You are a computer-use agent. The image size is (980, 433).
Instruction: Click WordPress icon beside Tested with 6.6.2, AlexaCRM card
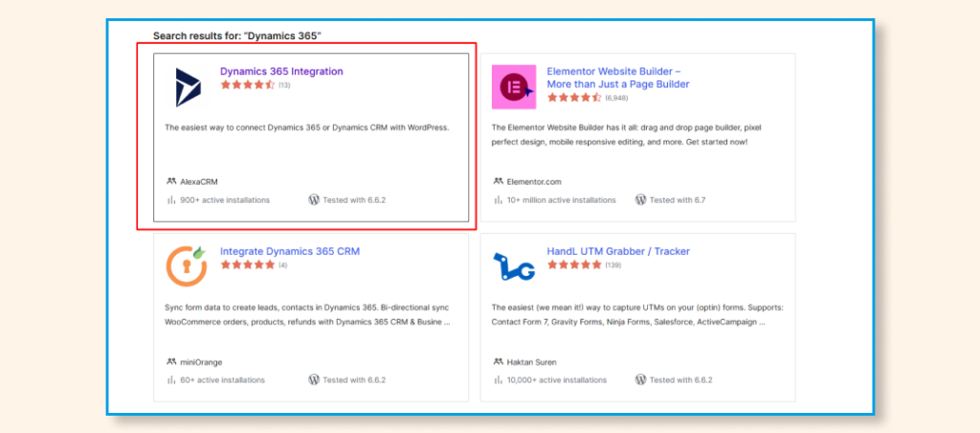point(314,199)
